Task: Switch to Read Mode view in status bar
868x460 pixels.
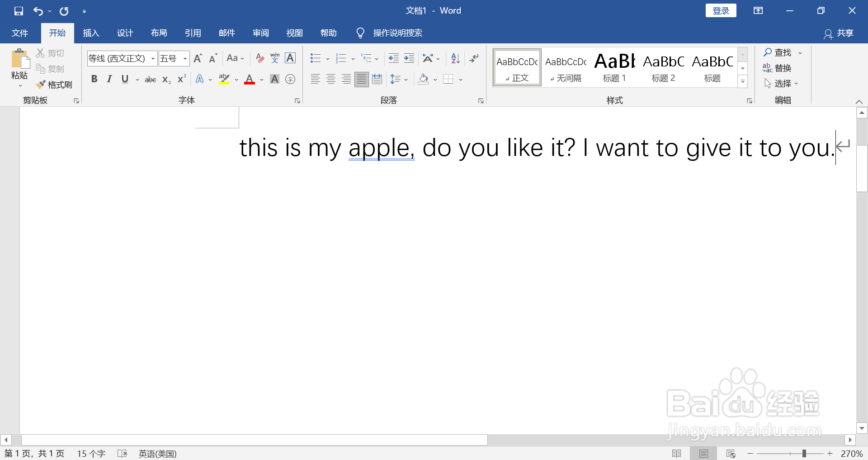Action: [x=677, y=453]
